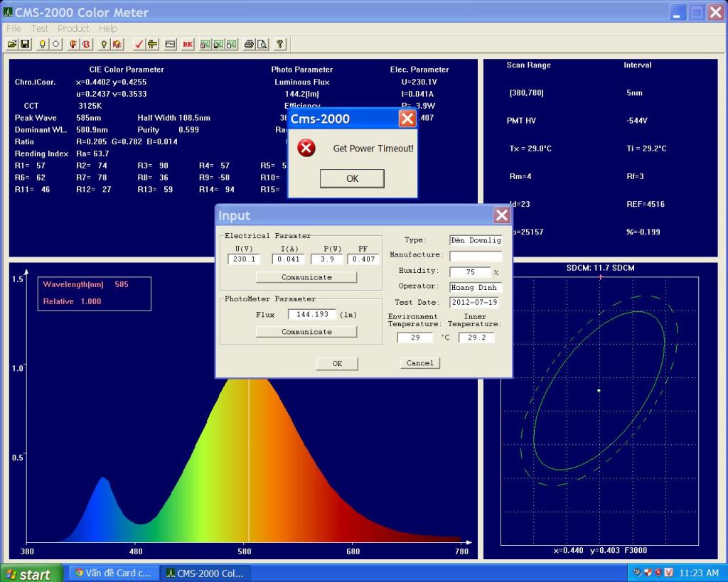Click the first green grid toolbar icon
728x582 pixels.
pyautogui.click(x=205, y=44)
